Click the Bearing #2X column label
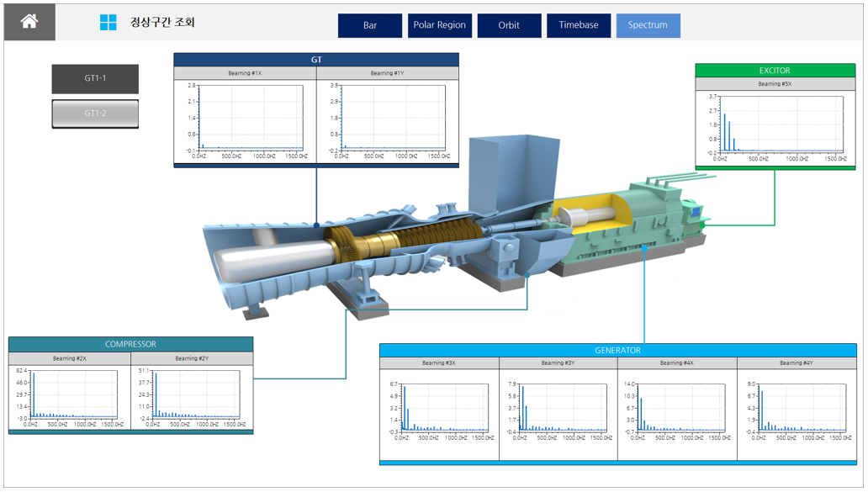 click(x=70, y=358)
